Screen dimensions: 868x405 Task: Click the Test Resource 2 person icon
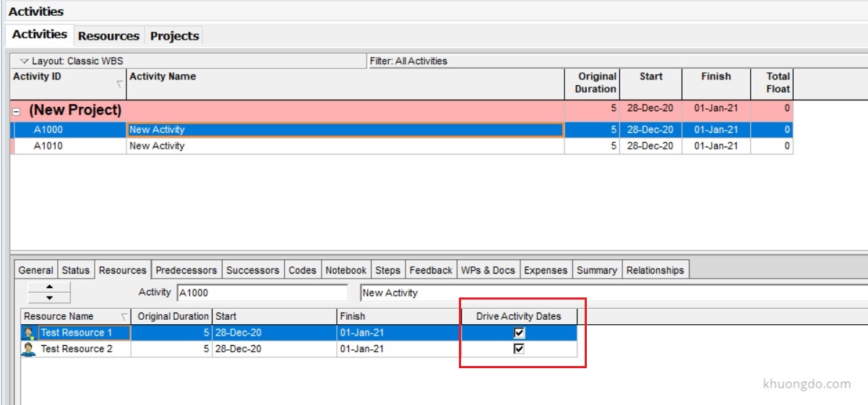(29, 349)
